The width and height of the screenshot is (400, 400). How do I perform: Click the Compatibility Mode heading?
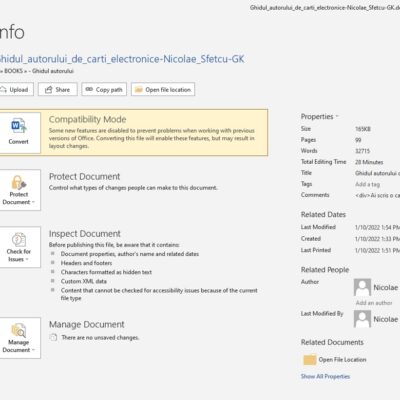pyautogui.click(x=87, y=119)
